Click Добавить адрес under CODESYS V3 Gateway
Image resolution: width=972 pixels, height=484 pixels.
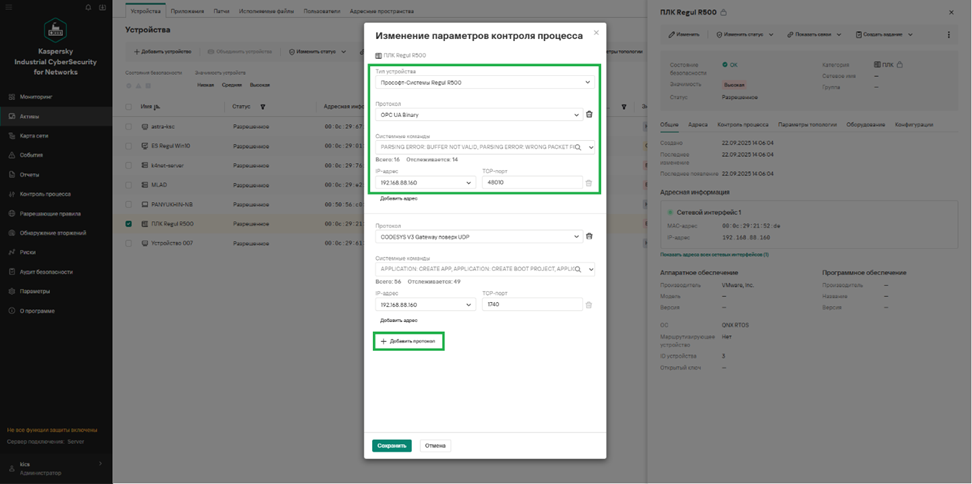point(399,320)
